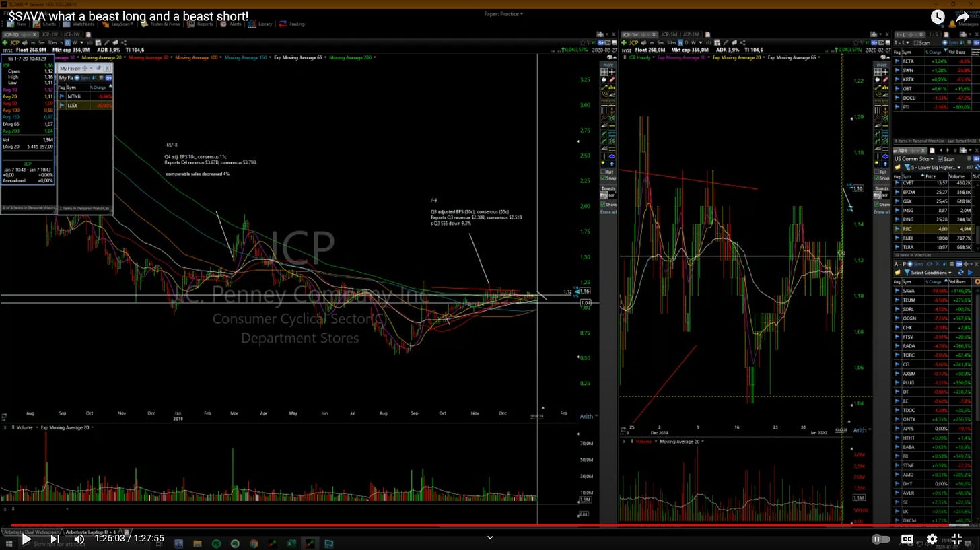This screenshot has width=980, height=550.
Task: Switch to JCP-5M chart tab
Action: click(x=668, y=34)
